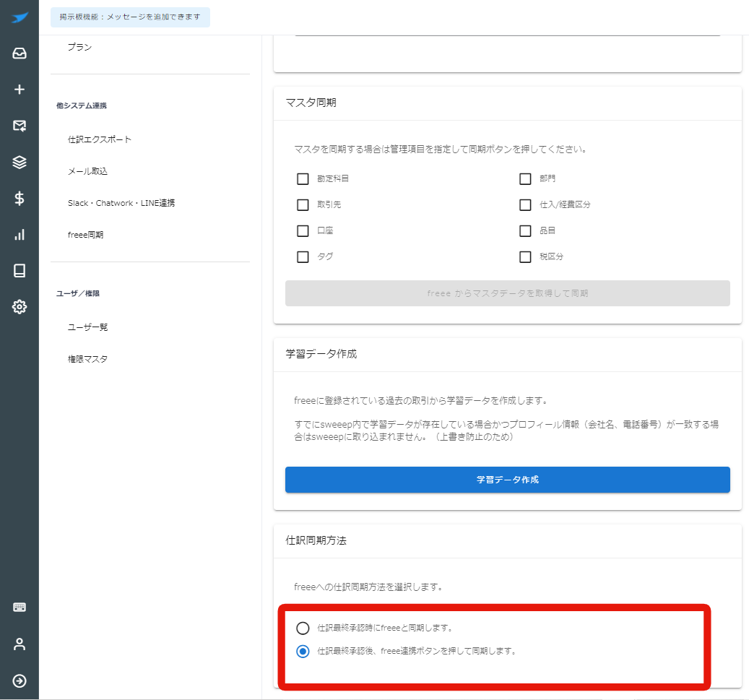
Task: Open the dollar sign payments icon
Action: click(20, 198)
